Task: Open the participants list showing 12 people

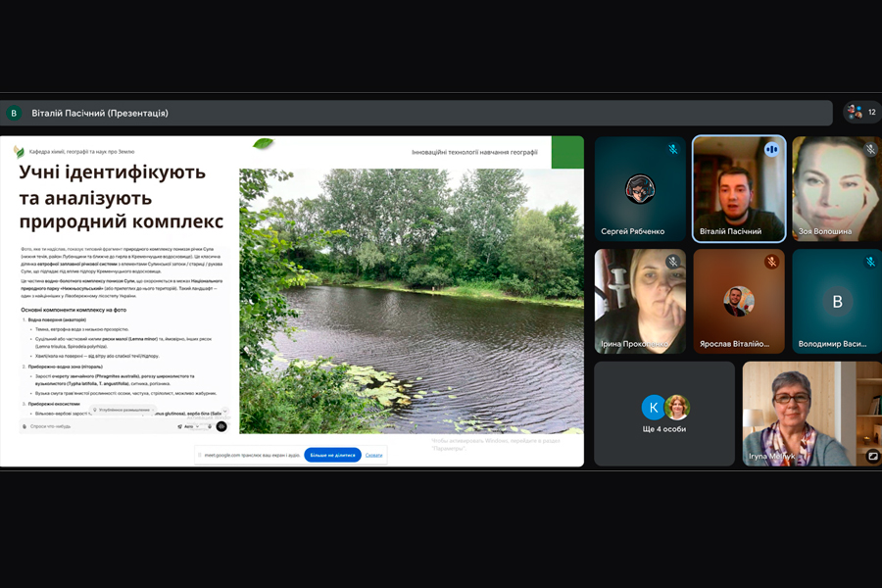Action: [862, 112]
